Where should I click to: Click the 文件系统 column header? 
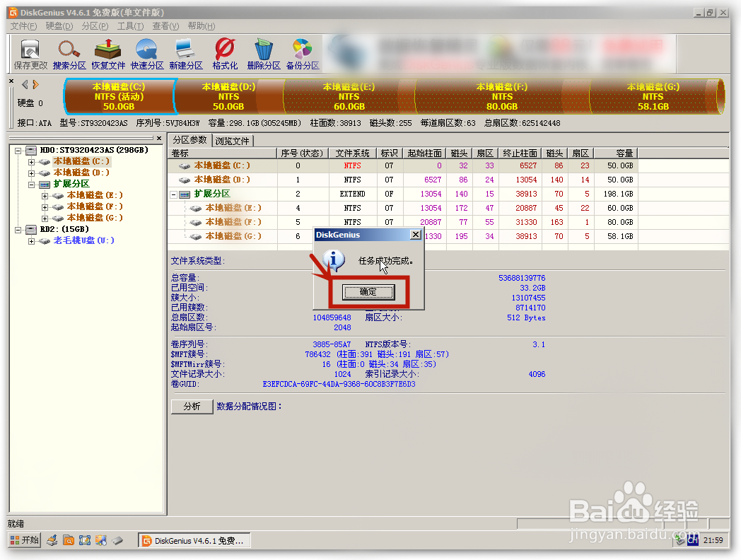point(353,153)
